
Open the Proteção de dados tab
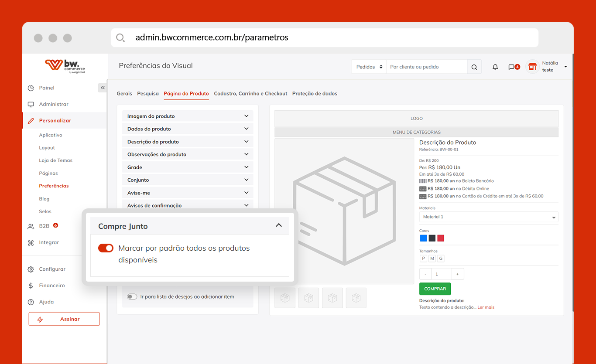(315, 93)
